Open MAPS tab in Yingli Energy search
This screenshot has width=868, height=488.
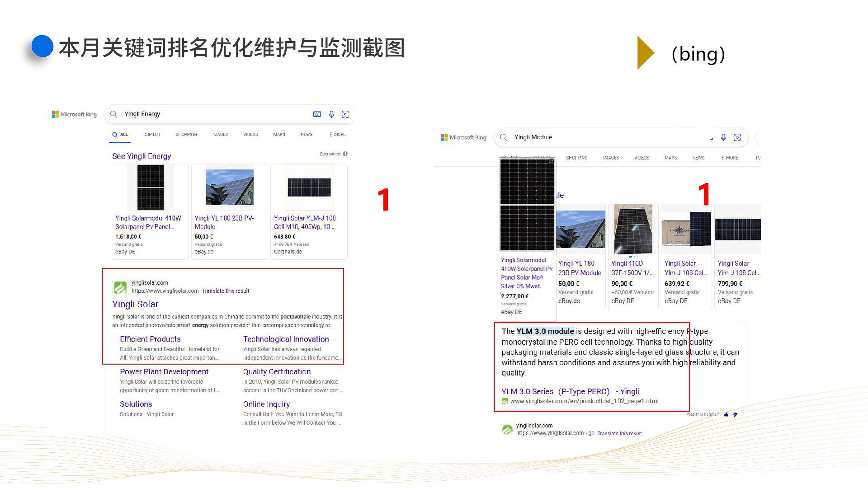pos(279,135)
